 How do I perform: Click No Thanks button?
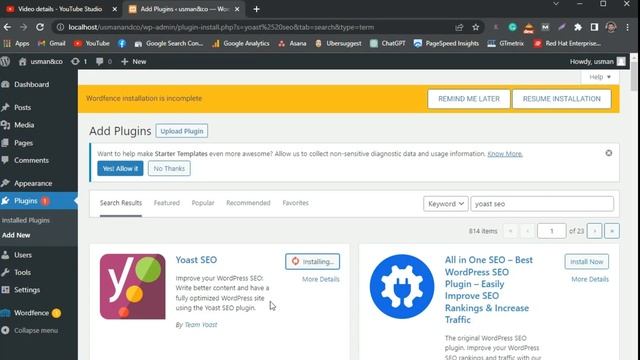click(x=169, y=169)
